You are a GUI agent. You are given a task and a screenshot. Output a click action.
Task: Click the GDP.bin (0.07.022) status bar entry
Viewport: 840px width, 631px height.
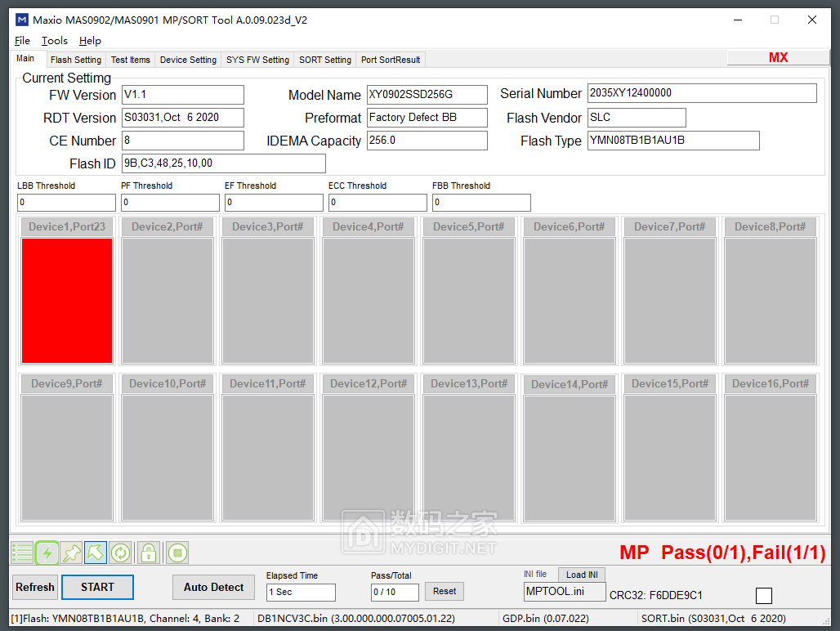pos(545,619)
